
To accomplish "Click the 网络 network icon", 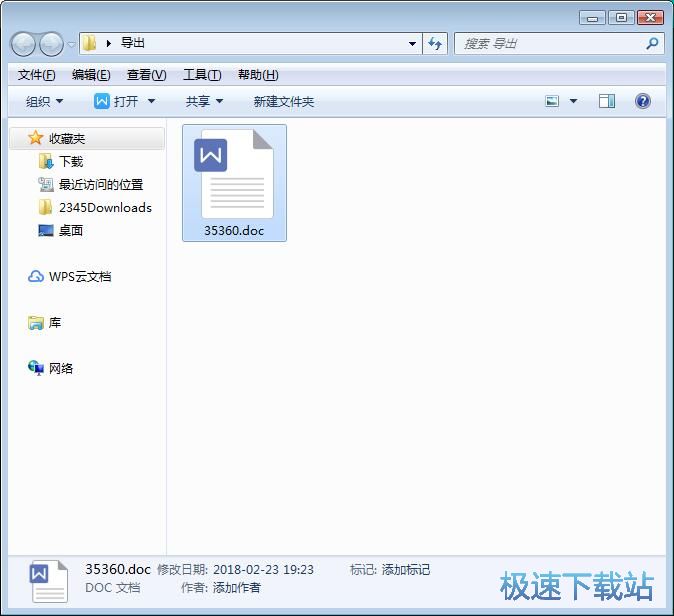I will click(36, 368).
